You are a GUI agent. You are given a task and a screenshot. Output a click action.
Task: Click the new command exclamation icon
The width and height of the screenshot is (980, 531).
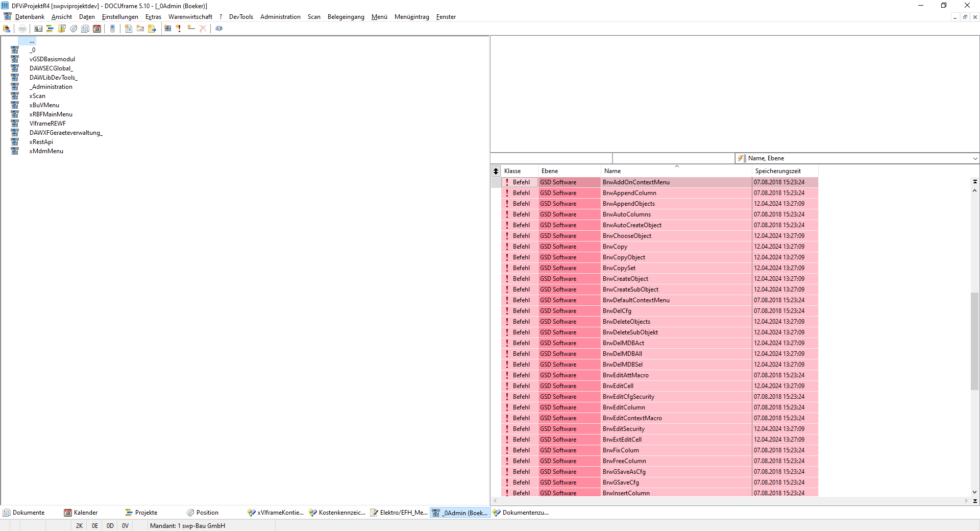179,29
